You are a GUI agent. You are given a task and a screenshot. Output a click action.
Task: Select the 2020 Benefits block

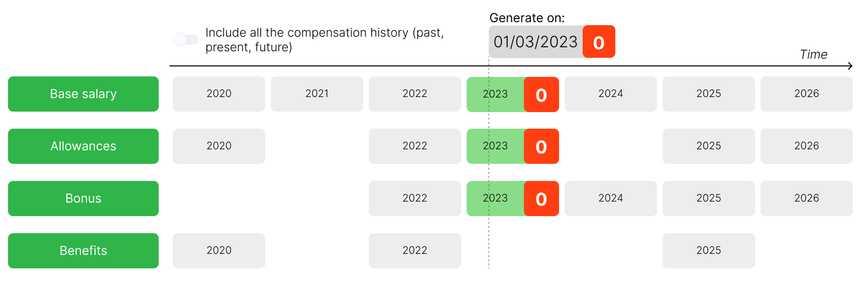219,251
